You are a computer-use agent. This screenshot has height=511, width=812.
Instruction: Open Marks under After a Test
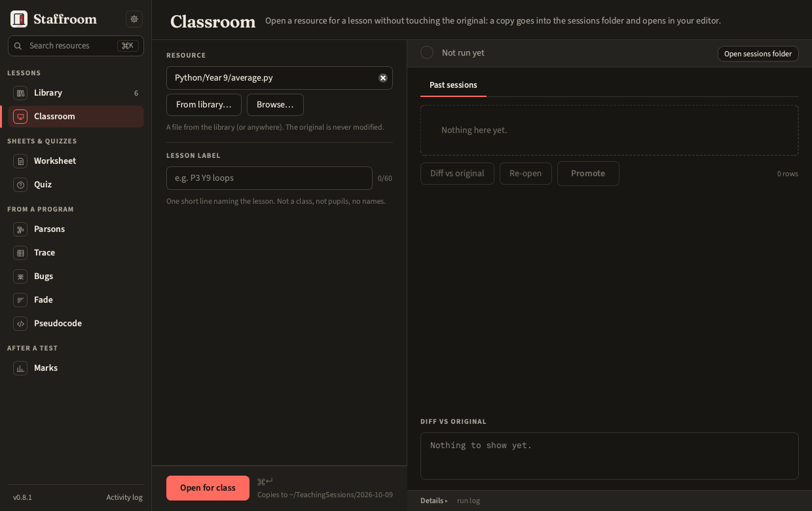tap(76, 368)
